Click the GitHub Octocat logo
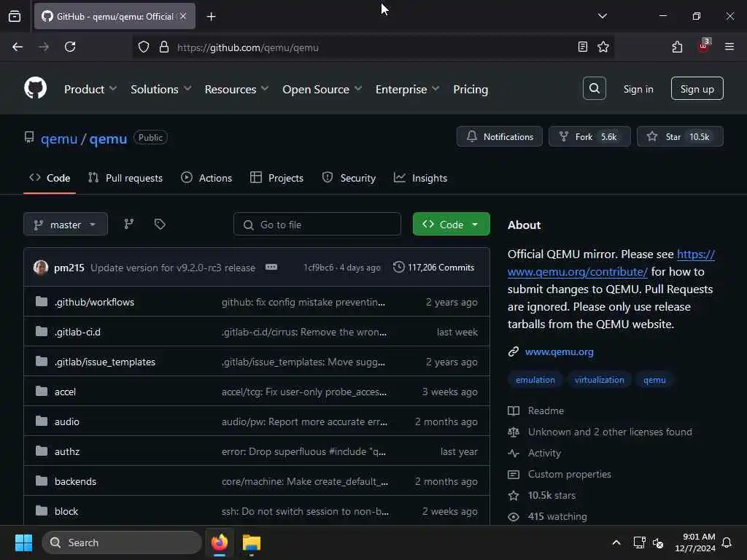The height and width of the screenshot is (560, 747). (x=35, y=88)
